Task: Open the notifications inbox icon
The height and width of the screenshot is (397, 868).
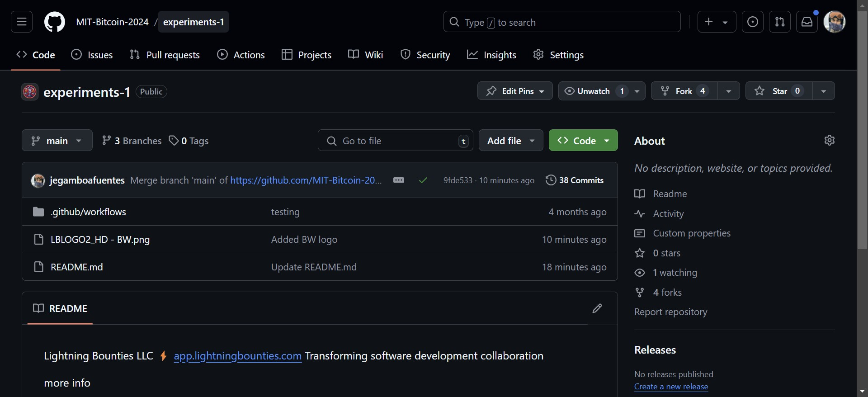Action: click(807, 22)
